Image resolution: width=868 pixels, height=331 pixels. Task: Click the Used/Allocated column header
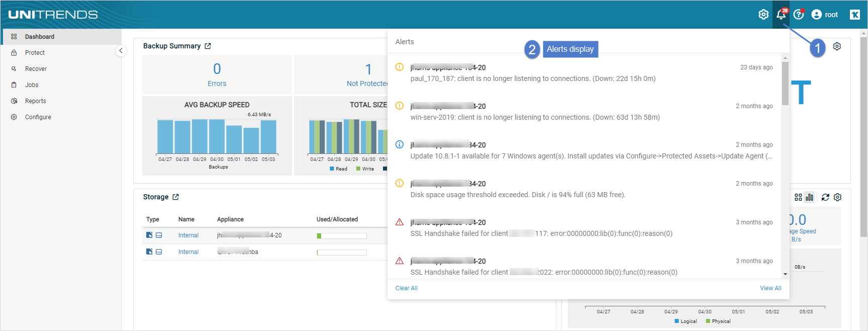[337, 219]
